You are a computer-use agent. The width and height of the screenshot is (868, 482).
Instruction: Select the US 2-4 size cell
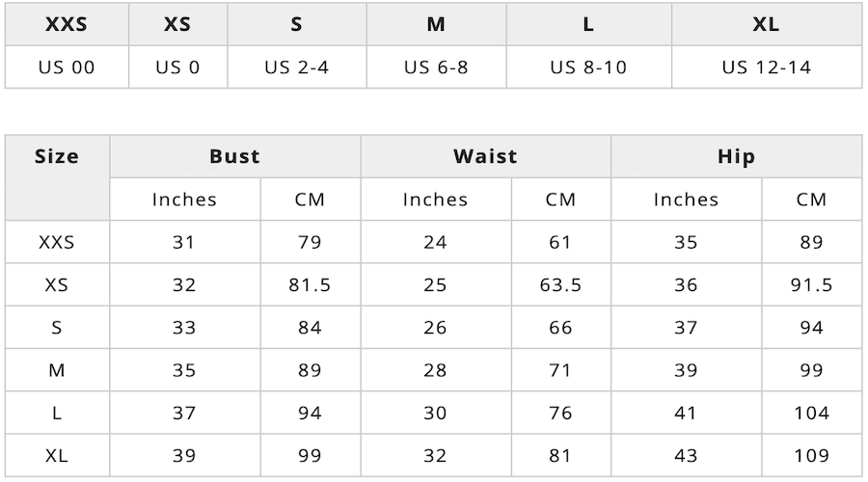click(296, 67)
